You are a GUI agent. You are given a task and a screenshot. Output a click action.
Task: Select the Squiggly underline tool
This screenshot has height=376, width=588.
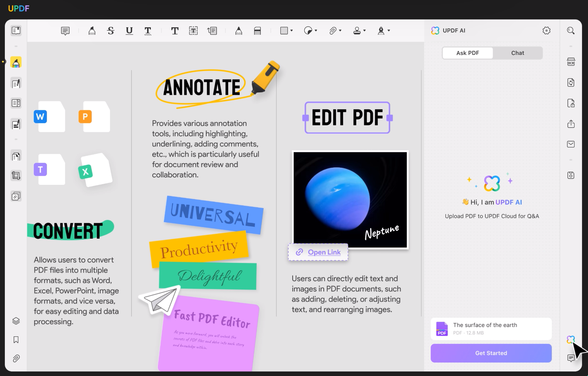coord(148,31)
